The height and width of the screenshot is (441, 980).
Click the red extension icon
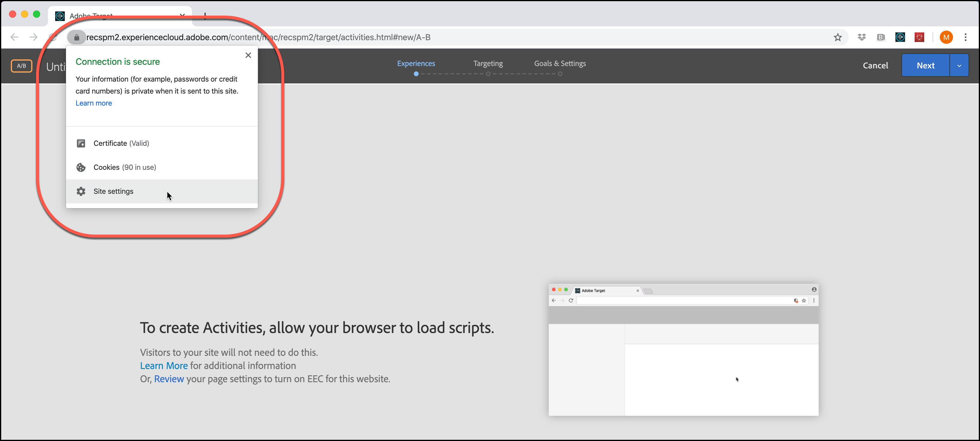point(919,37)
